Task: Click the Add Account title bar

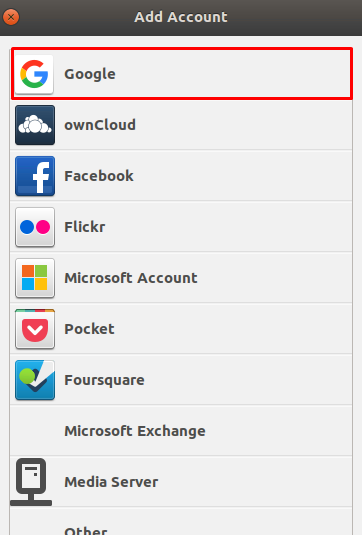Action: click(x=181, y=17)
